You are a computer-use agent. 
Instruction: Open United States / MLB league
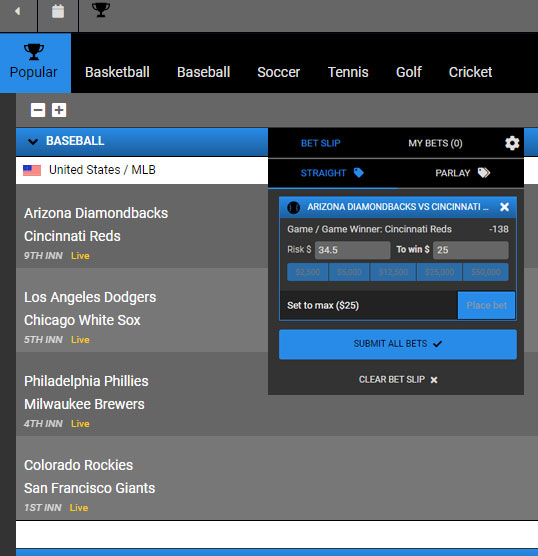tap(102, 170)
